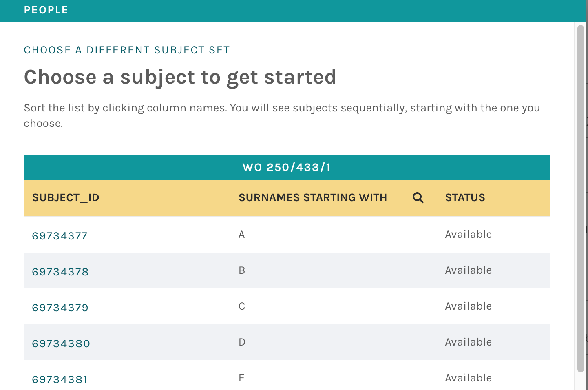Open the PEOPLE header menu item

click(46, 10)
